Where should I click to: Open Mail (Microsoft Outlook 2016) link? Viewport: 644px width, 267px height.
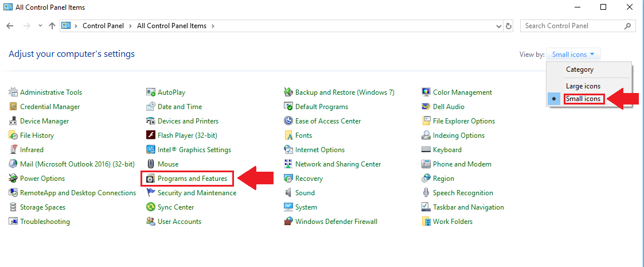click(x=77, y=164)
